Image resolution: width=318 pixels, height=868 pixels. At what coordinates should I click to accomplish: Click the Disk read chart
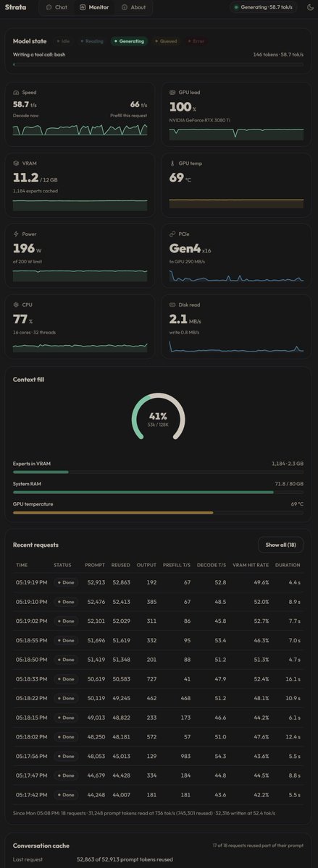[x=235, y=346]
